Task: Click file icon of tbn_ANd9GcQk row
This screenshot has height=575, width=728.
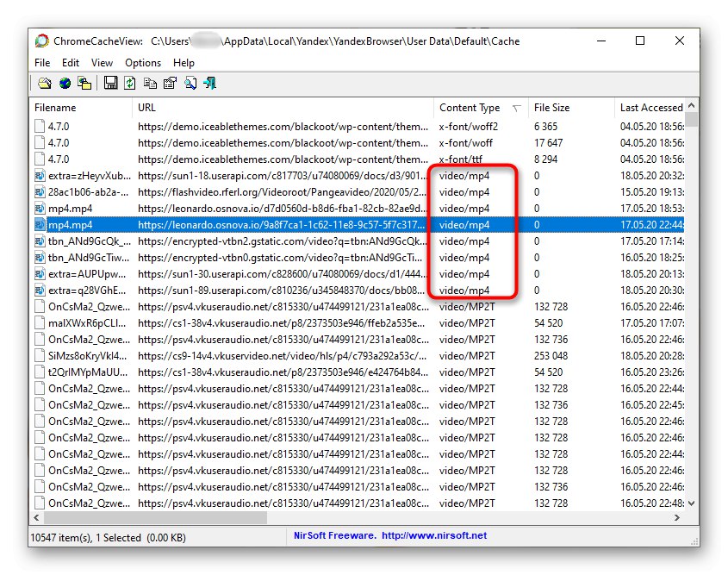Action: pyautogui.click(x=40, y=241)
